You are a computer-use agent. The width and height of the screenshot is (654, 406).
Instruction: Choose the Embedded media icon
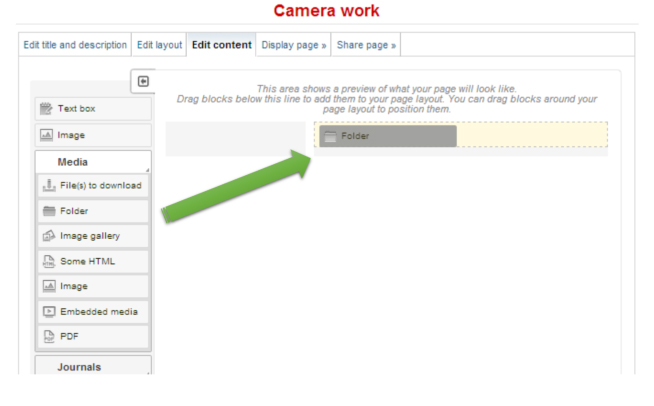(47, 312)
